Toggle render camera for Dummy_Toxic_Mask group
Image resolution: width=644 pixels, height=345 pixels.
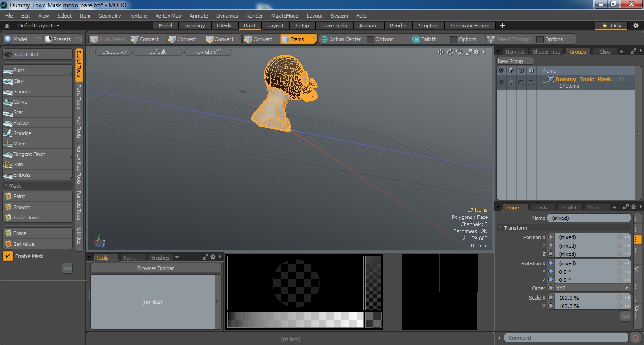coord(511,82)
